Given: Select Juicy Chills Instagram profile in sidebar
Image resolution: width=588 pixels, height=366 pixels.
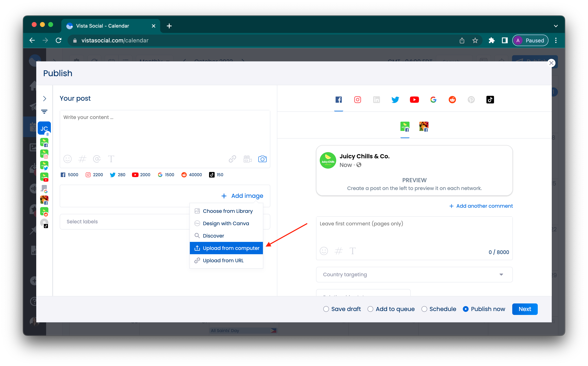Looking at the screenshot, I should [44, 154].
